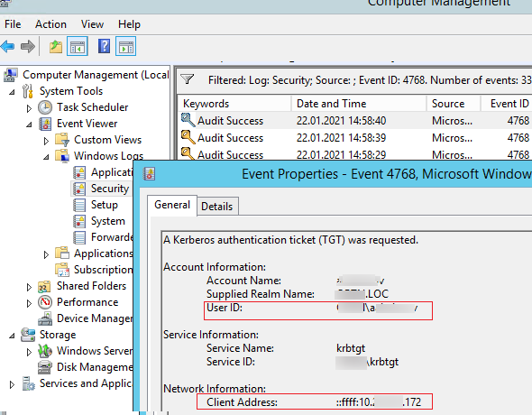
Task: Collapse the Event Viewer node
Action: click(x=29, y=124)
